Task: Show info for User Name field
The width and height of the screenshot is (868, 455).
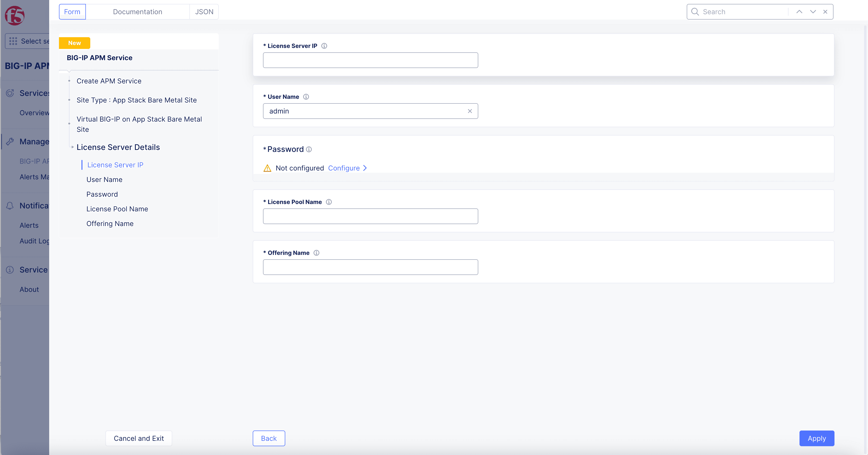Action: (306, 97)
